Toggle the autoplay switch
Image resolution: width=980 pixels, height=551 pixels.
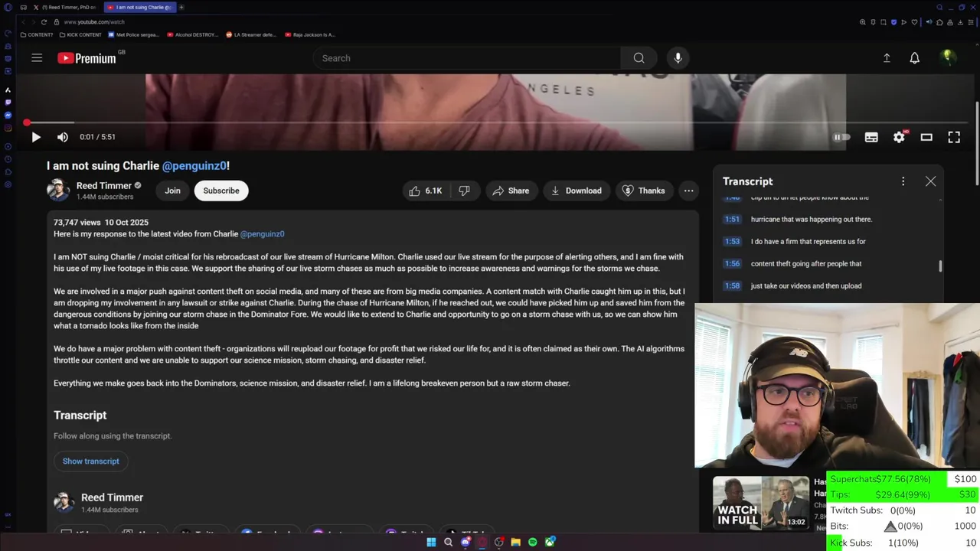click(x=841, y=137)
